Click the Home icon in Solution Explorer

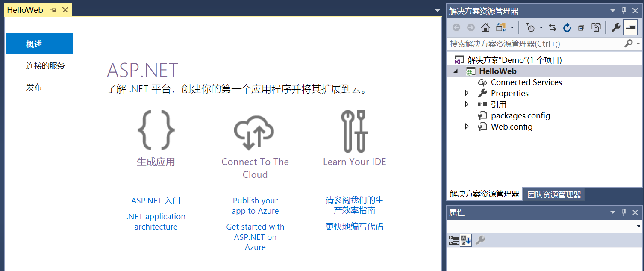[x=485, y=28]
